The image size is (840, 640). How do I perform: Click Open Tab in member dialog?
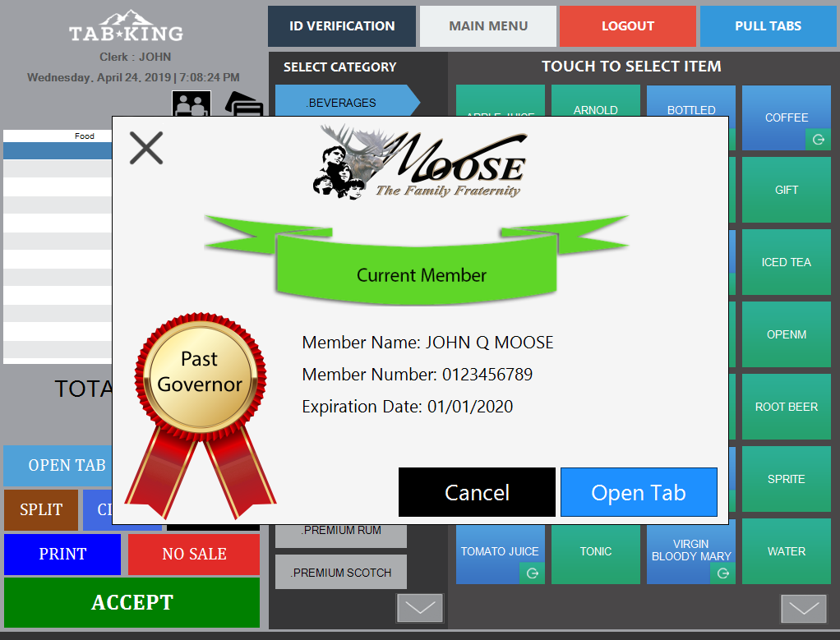click(639, 492)
